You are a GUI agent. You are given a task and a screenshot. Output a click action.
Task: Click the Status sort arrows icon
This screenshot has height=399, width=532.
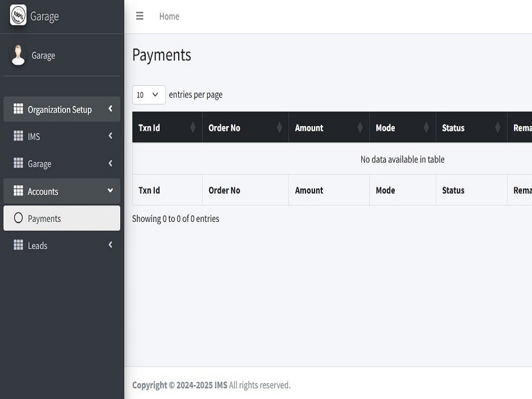click(x=498, y=128)
